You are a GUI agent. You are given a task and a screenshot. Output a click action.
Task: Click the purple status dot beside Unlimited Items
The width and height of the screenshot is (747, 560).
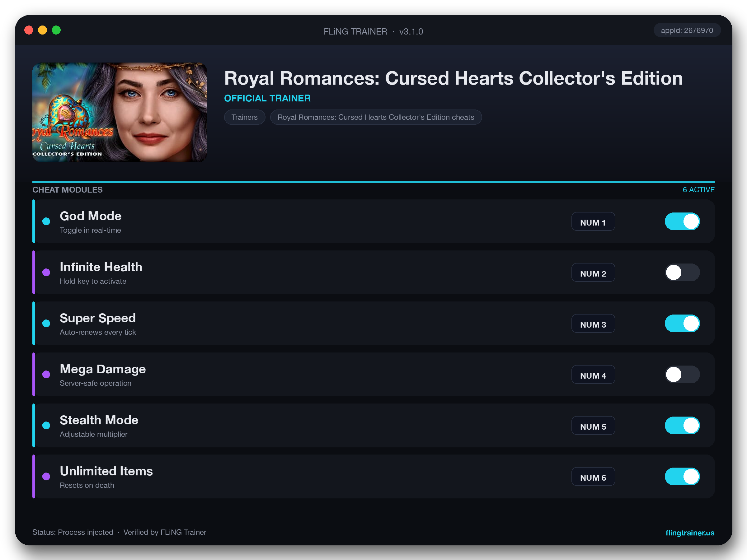coord(46,476)
